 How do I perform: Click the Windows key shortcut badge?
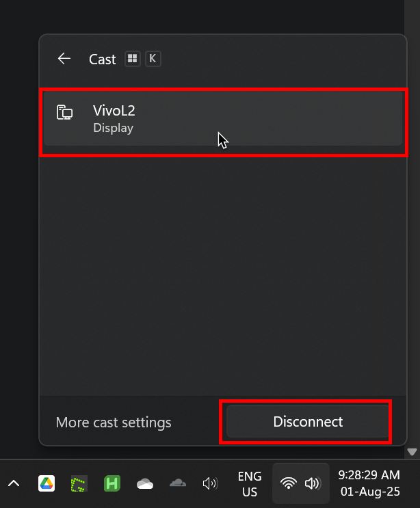click(x=133, y=59)
